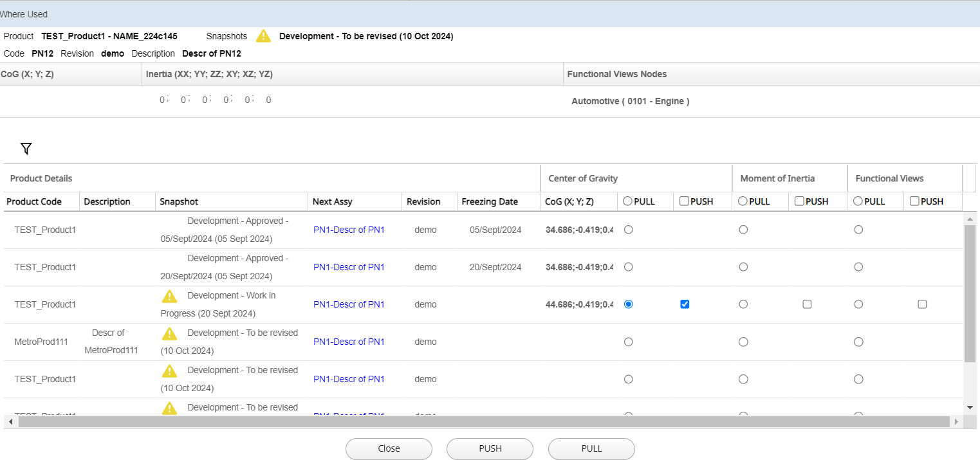Uncheck Center of Gravity PUSH in Work in Progress row
This screenshot has height=460, width=980.
click(685, 304)
